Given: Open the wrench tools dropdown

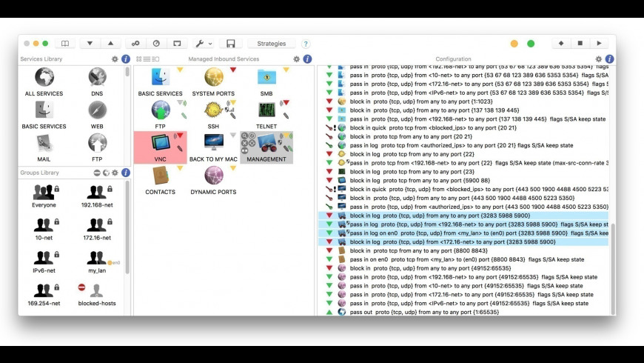Looking at the screenshot, I should click(204, 44).
